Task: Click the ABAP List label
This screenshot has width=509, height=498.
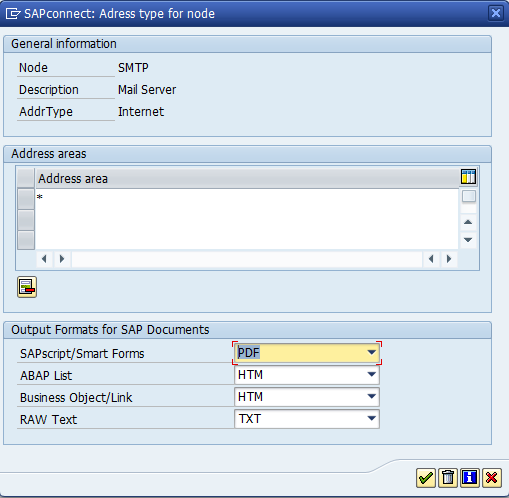Action: (x=46, y=376)
